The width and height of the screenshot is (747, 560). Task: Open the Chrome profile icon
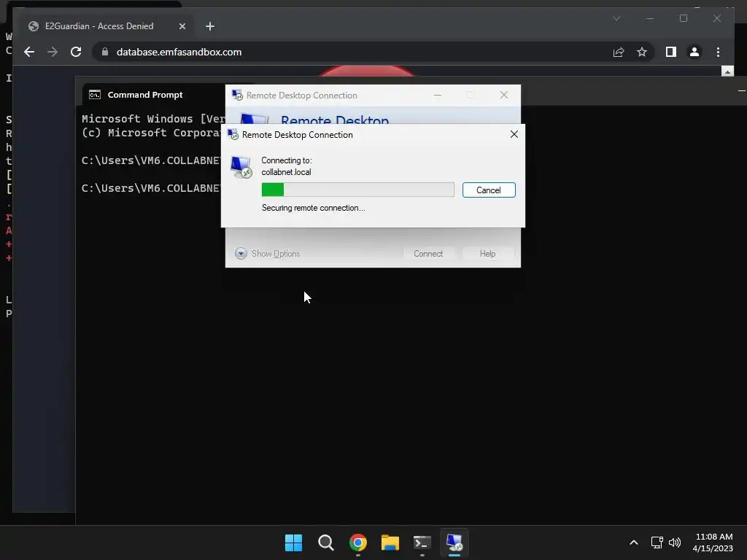pos(694,52)
